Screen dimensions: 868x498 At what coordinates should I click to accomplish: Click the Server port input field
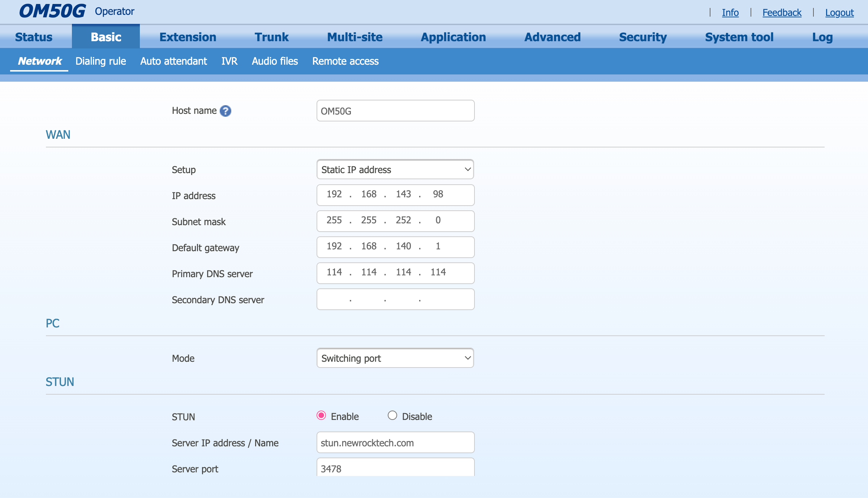395,468
